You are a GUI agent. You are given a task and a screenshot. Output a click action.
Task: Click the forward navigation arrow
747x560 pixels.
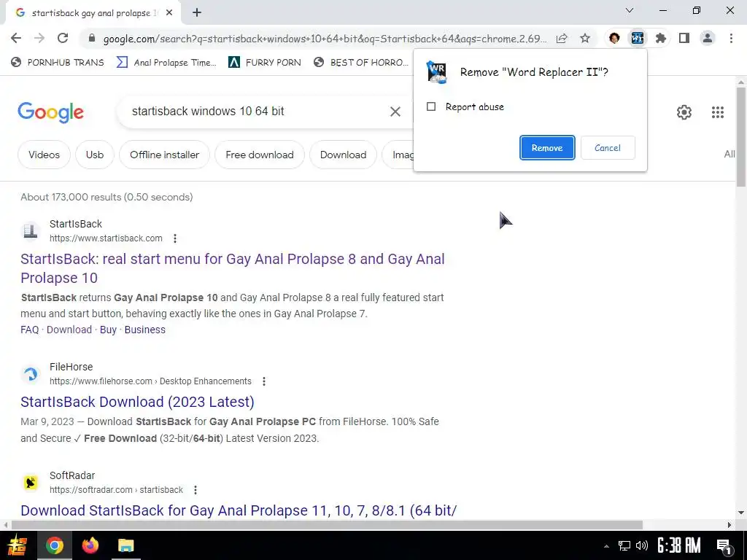point(39,38)
